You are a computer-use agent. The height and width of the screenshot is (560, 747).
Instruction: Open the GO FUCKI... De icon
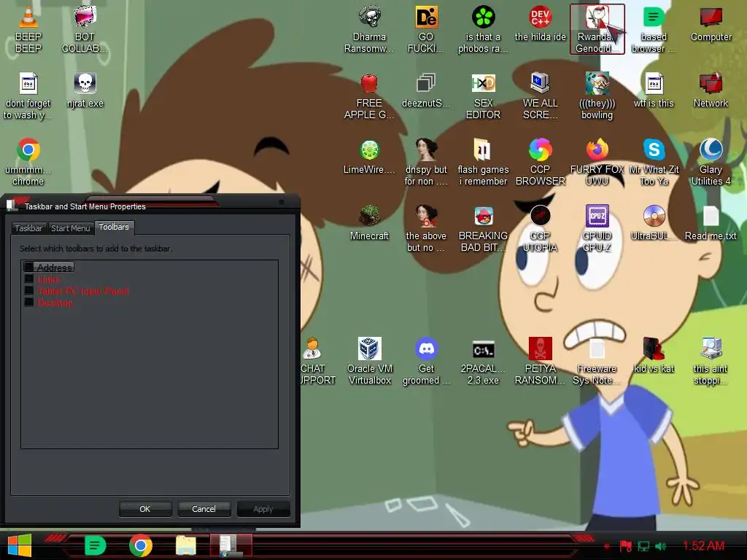pos(426,29)
